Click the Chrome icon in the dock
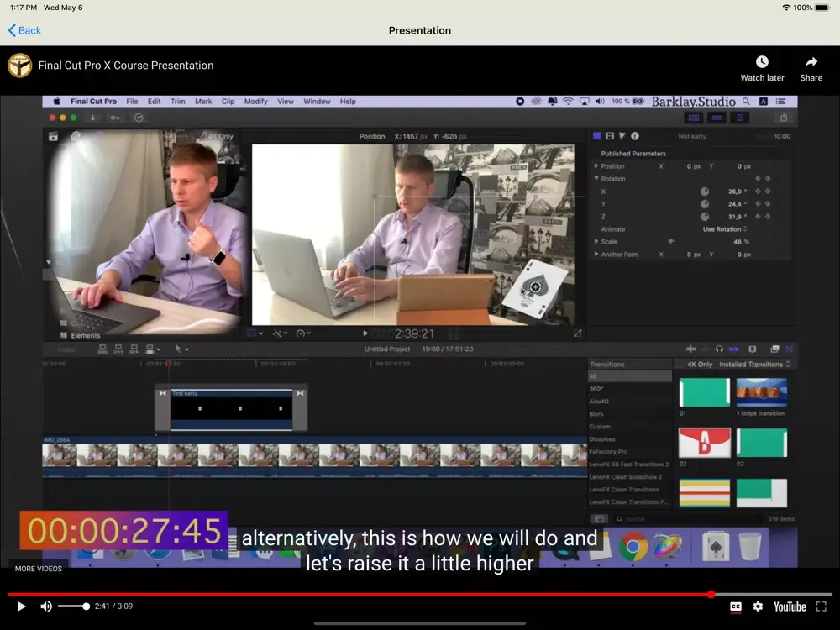This screenshot has height=630, width=840. coord(633,547)
